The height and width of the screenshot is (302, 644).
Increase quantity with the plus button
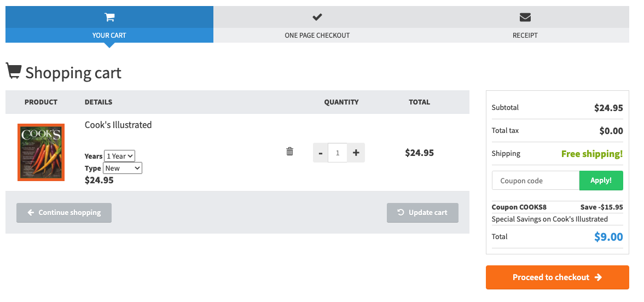tap(356, 153)
